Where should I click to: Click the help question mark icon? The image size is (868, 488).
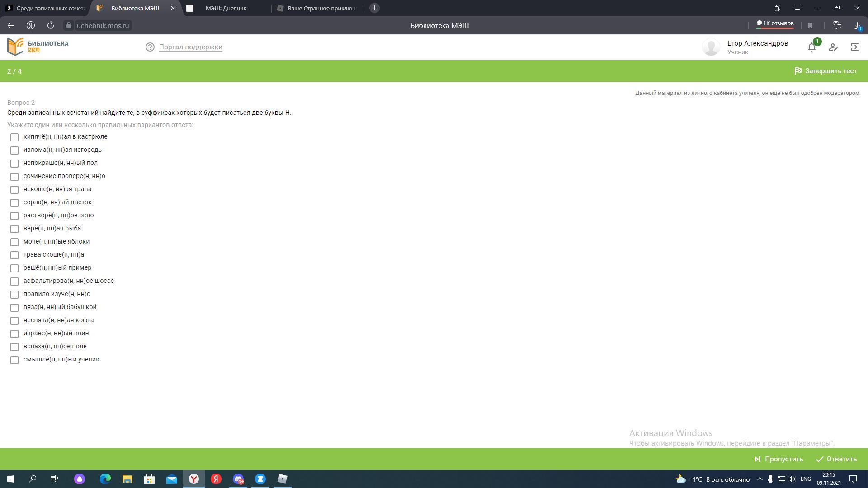[x=150, y=47]
